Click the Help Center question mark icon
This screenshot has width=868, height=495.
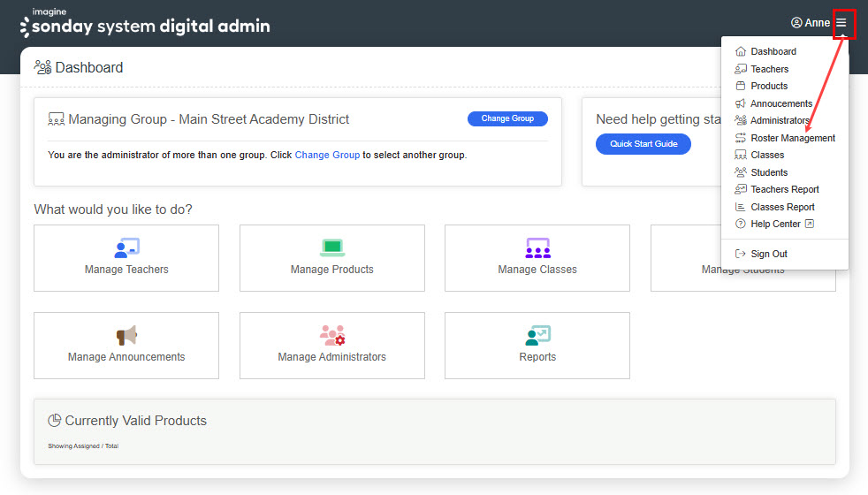coord(740,224)
